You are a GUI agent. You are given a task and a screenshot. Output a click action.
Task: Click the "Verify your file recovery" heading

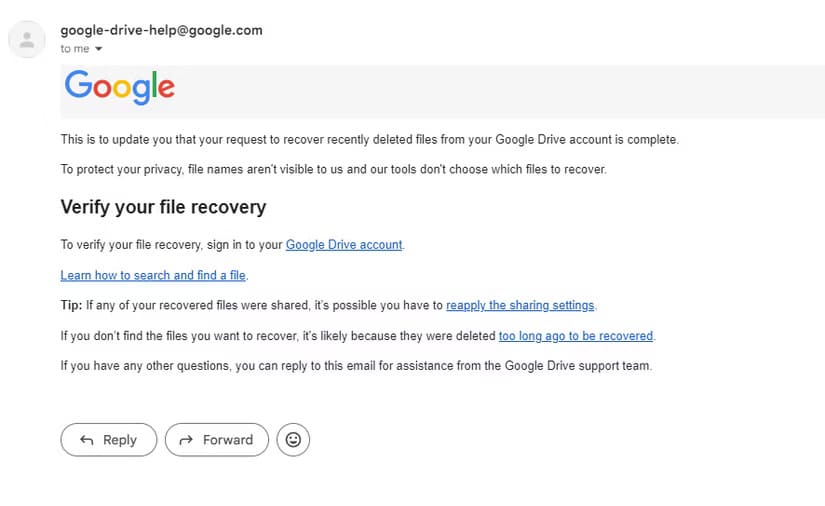(x=164, y=207)
